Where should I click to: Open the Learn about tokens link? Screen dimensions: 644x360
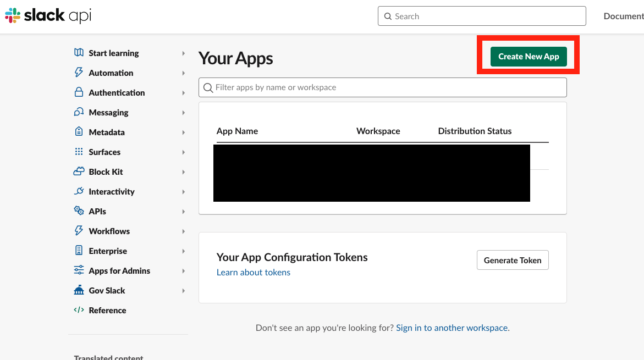tap(254, 272)
